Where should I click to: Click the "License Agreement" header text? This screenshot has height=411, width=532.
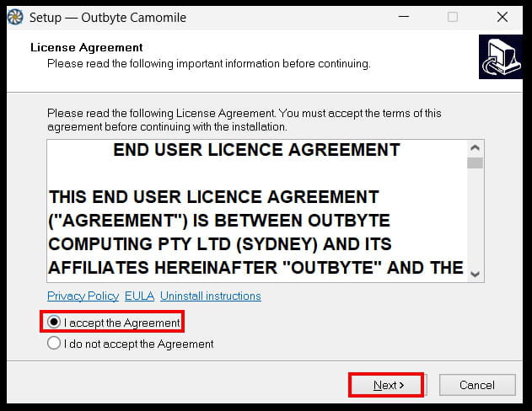(87, 47)
